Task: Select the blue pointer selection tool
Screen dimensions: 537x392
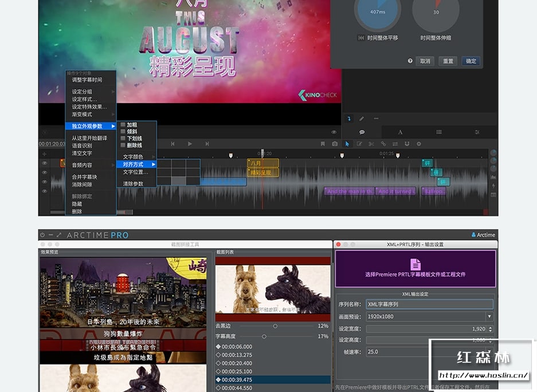Action: pyautogui.click(x=347, y=144)
